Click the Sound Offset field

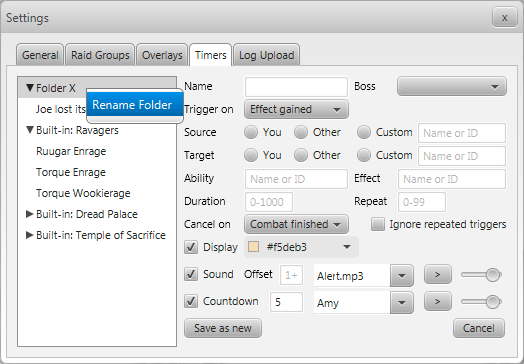291,275
